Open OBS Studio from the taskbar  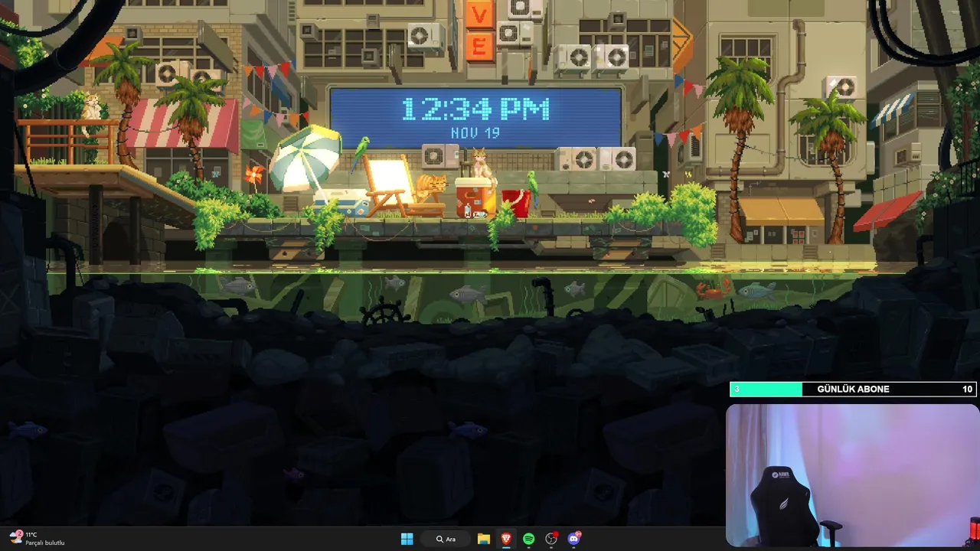551,539
